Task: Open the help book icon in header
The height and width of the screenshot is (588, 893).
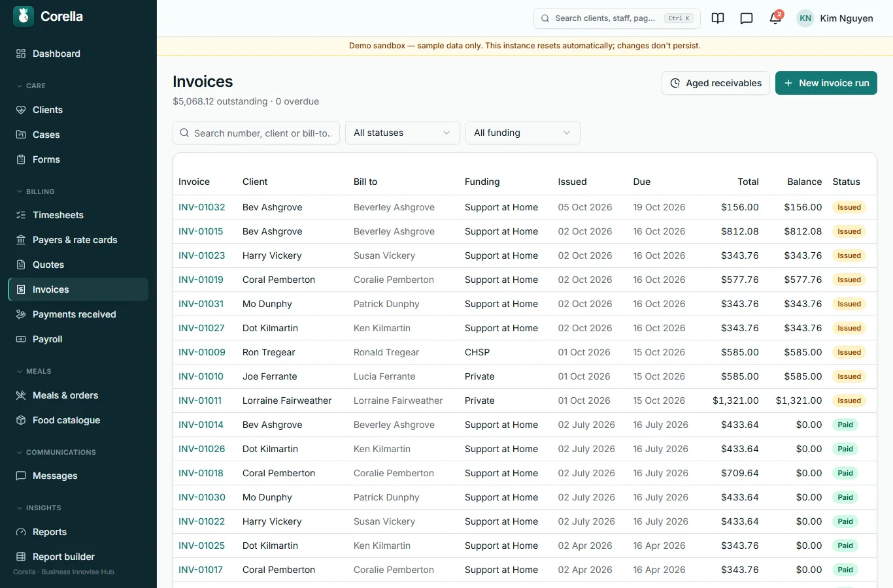Action: [718, 18]
